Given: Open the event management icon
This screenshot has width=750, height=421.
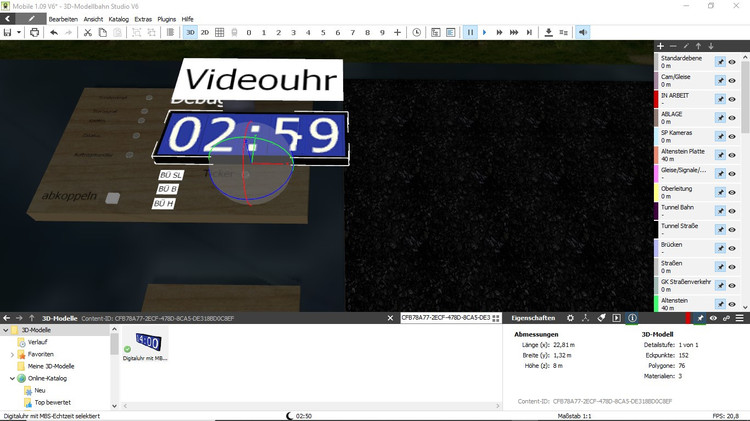Looking at the screenshot, I should point(436,33).
